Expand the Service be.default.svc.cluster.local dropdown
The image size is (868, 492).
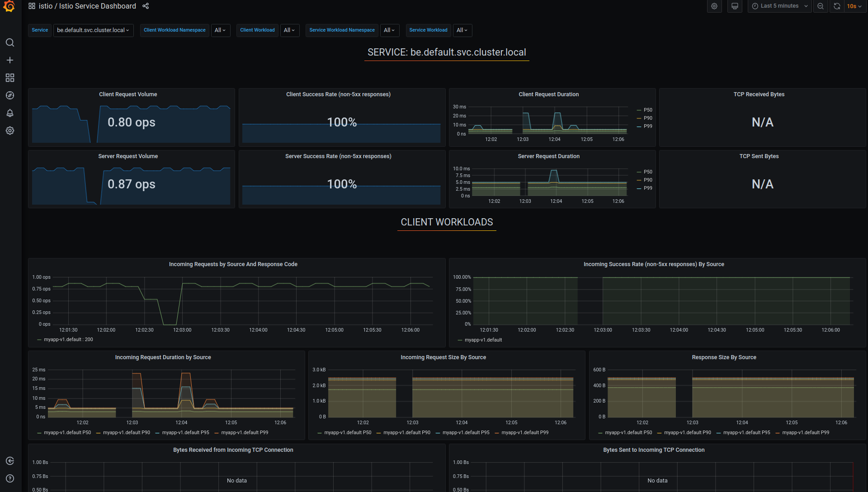click(x=93, y=30)
